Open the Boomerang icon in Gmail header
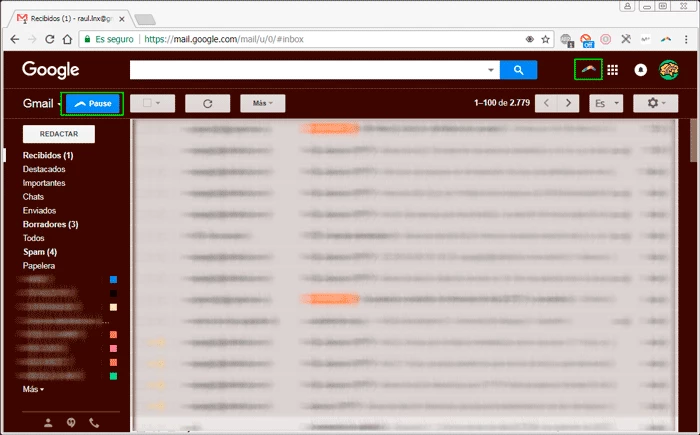The height and width of the screenshot is (435, 700). pyautogui.click(x=588, y=70)
